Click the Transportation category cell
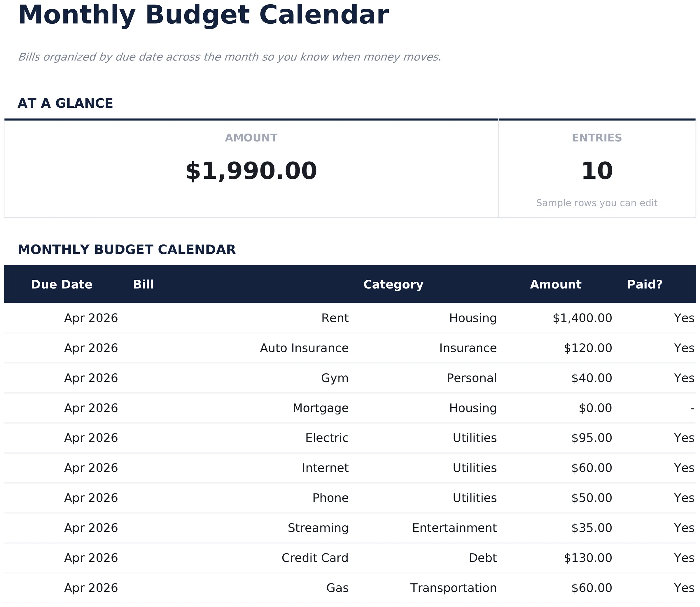Image resolution: width=700 pixels, height=607 pixels. [454, 588]
